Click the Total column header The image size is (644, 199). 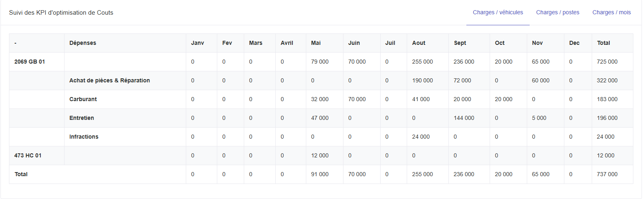[x=603, y=43]
